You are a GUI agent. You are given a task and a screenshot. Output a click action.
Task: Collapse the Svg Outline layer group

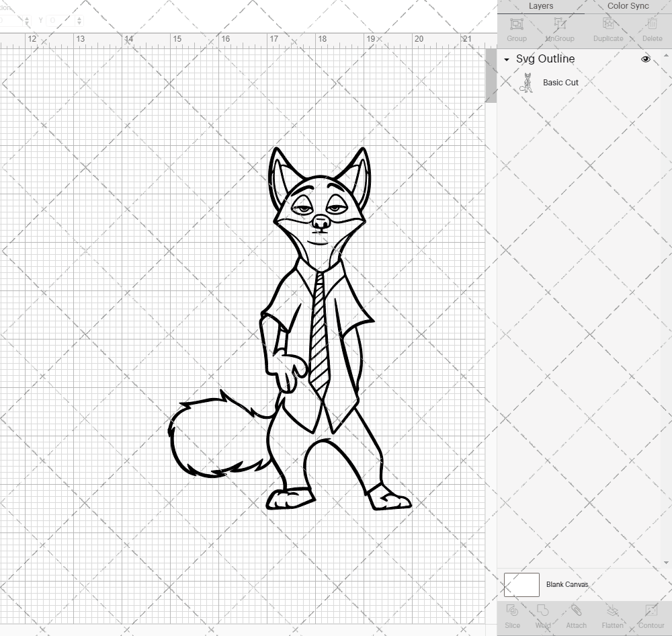507,59
